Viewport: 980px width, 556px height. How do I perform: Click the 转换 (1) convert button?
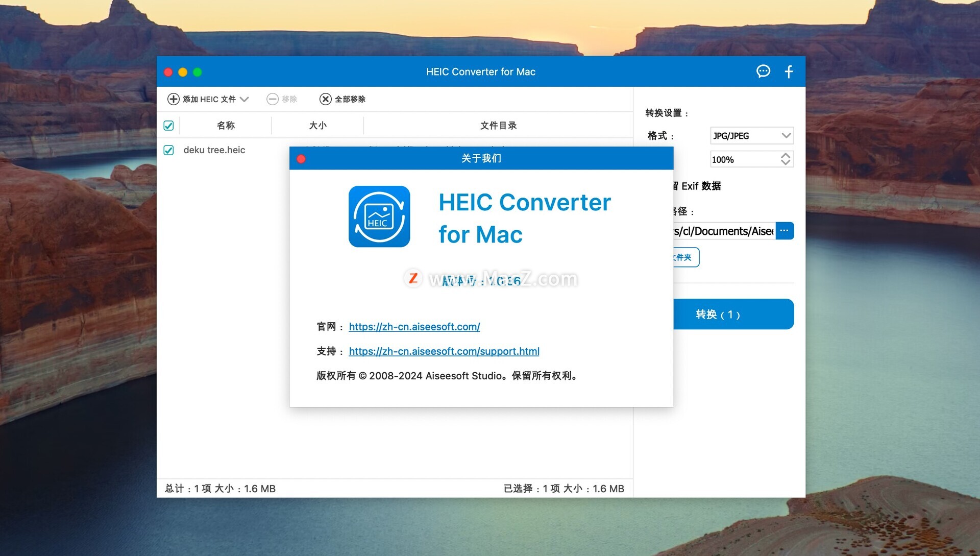[733, 314]
